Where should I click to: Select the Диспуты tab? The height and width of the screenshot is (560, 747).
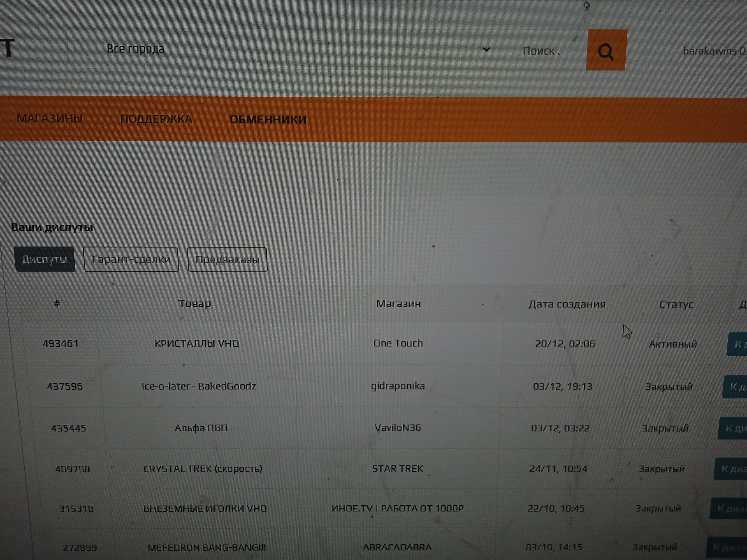click(45, 259)
